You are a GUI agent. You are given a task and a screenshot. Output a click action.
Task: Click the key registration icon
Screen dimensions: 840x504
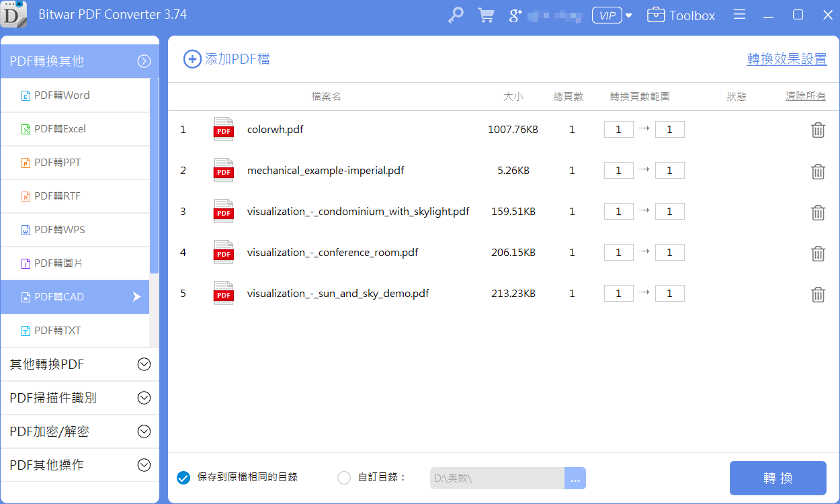click(x=456, y=15)
